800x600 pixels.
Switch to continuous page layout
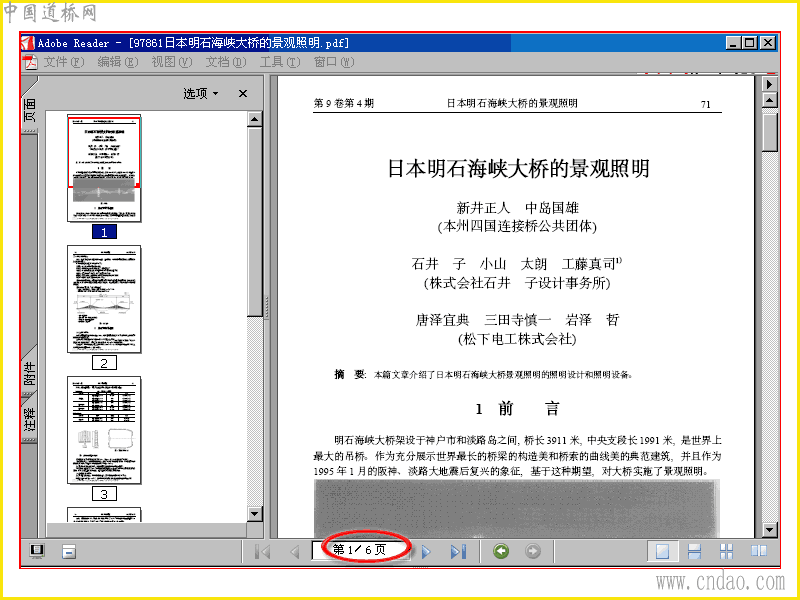694,552
